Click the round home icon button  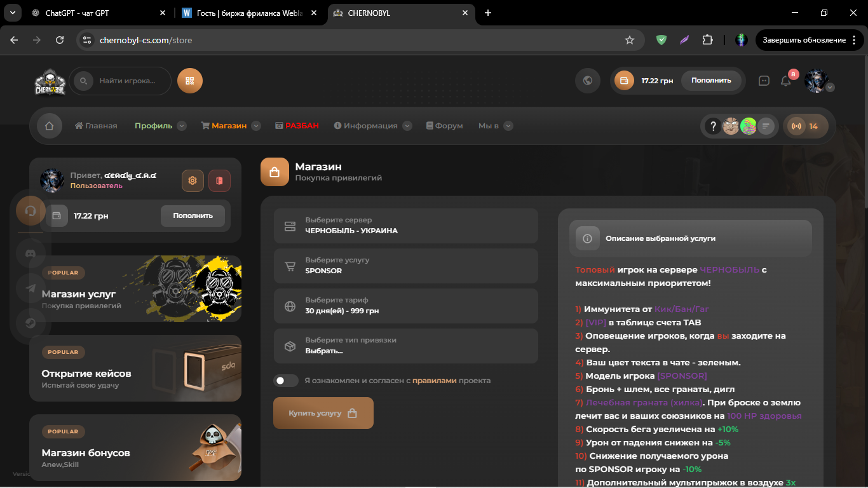coord(50,126)
